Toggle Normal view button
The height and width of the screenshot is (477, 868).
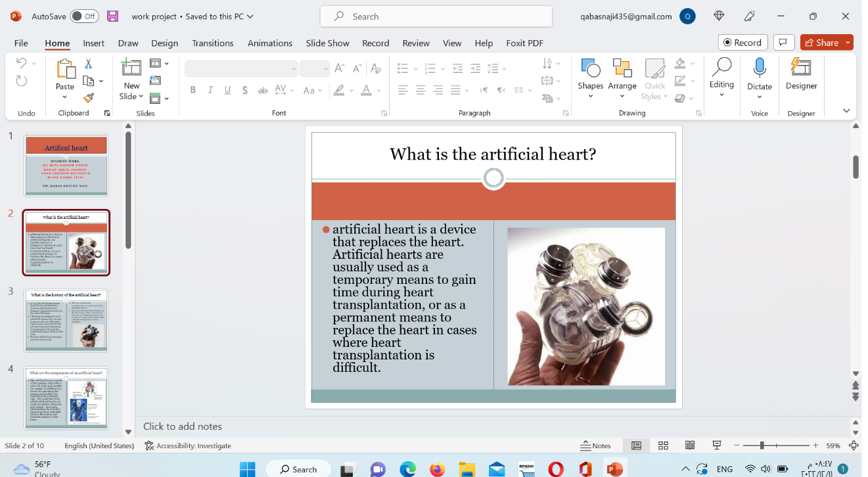click(636, 445)
